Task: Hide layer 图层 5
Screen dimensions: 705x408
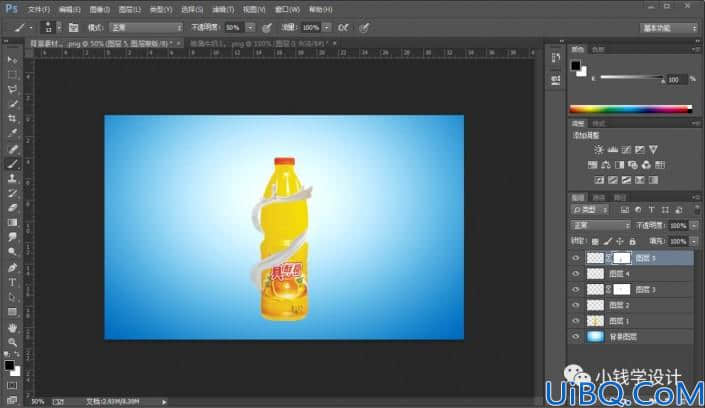Action: click(x=576, y=258)
